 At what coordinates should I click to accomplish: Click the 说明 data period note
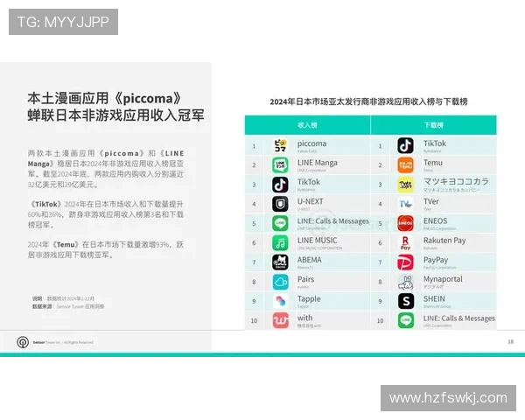pos(63,298)
